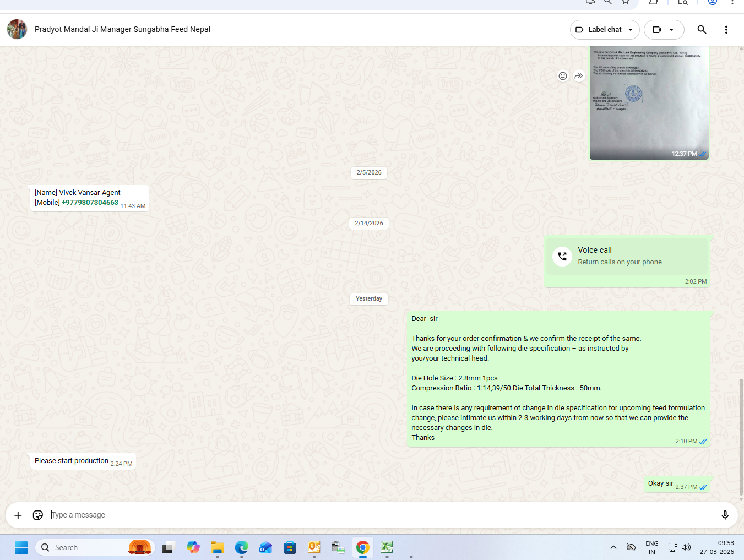Open the chat options three-dot menu
Screen dimensions: 744x560
click(x=726, y=30)
